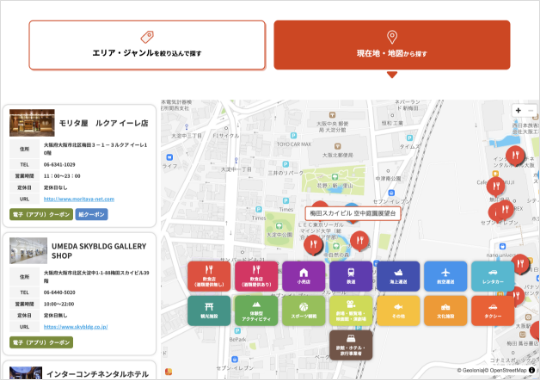Open the UMEDA SKYBLDG GALLERY SHOP thumbnail
This screenshot has height=380, width=540.
(28, 250)
